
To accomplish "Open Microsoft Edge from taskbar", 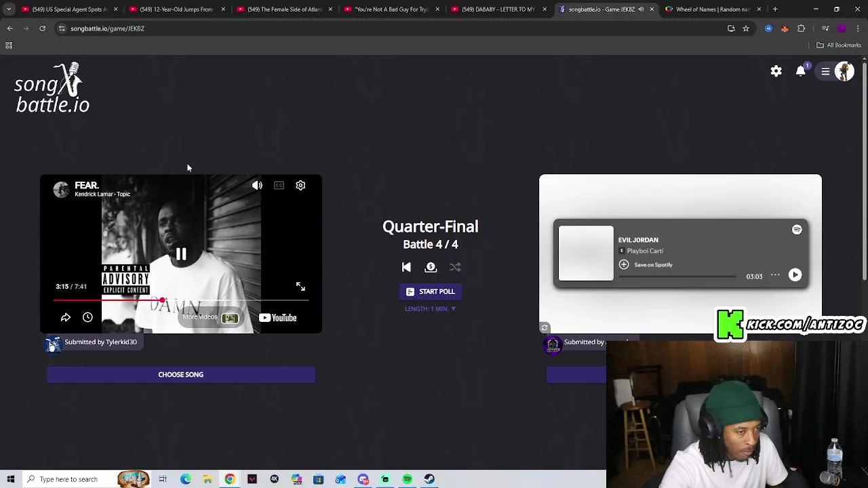I will (185, 479).
